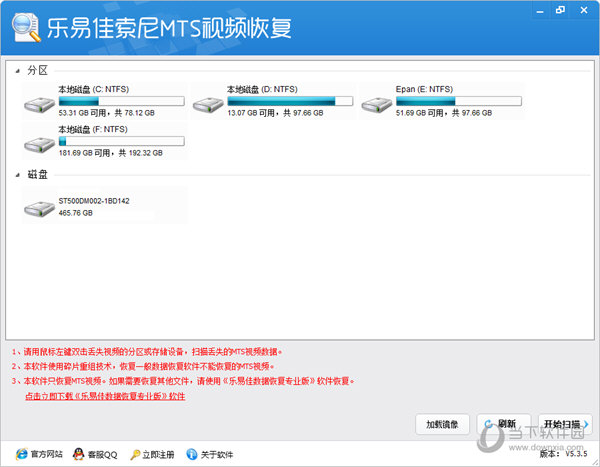Collapse the 磁盘 section
This screenshot has width=600, height=467.
(x=17, y=175)
